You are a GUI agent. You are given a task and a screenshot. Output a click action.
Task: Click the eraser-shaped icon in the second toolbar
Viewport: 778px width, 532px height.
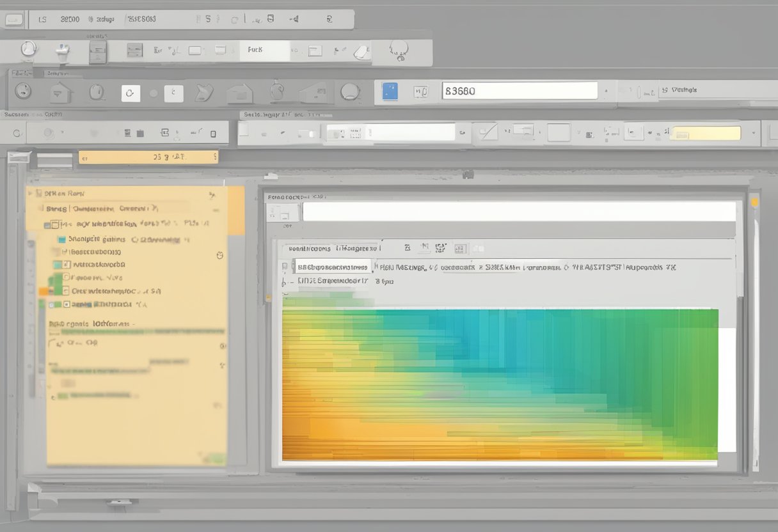pos(362,51)
